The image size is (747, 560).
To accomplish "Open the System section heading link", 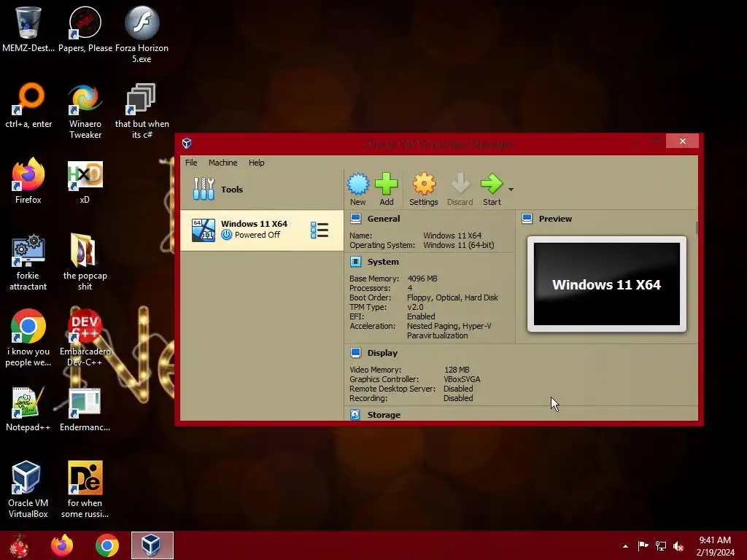I will 383,262.
